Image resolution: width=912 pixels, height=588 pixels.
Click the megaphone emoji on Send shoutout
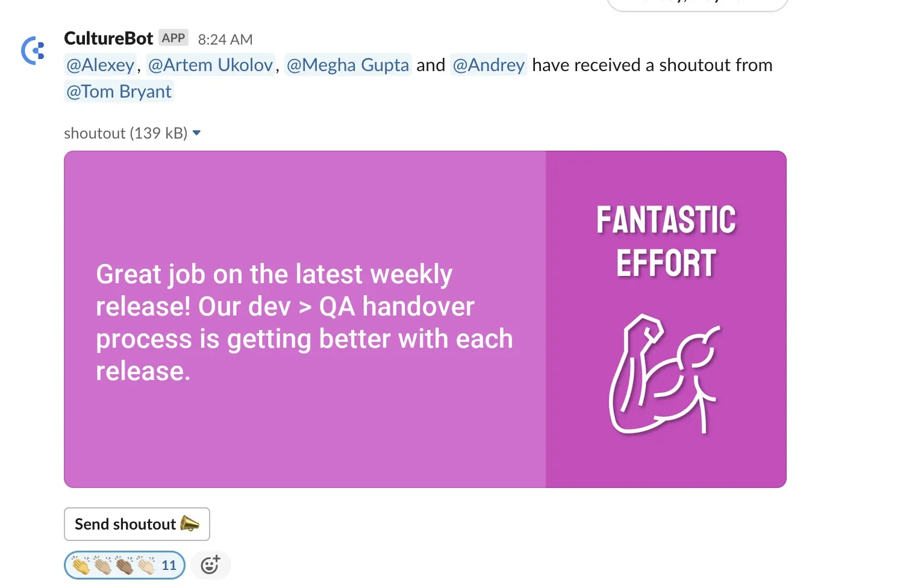[x=190, y=524]
